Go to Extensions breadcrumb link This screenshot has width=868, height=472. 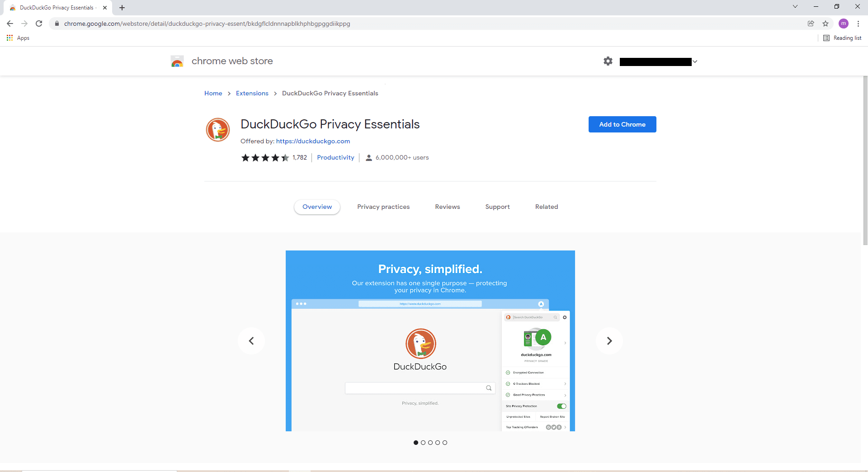click(x=252, y=93)
